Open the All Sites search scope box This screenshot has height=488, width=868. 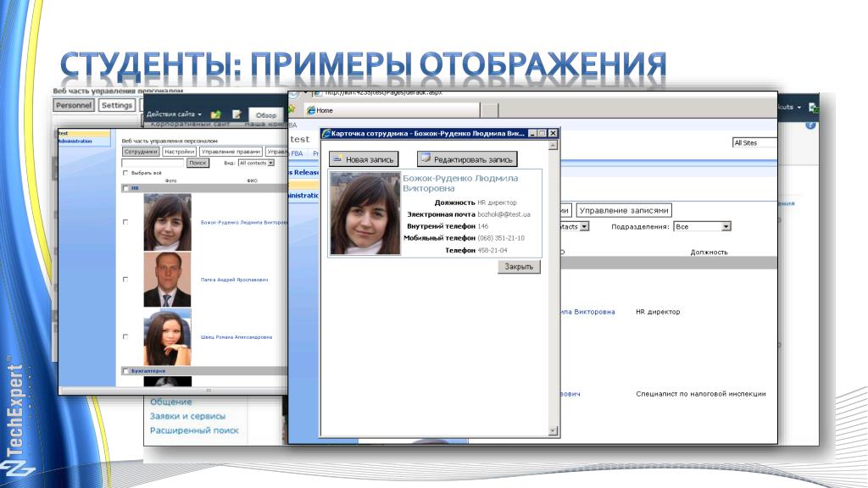[754, 142]
